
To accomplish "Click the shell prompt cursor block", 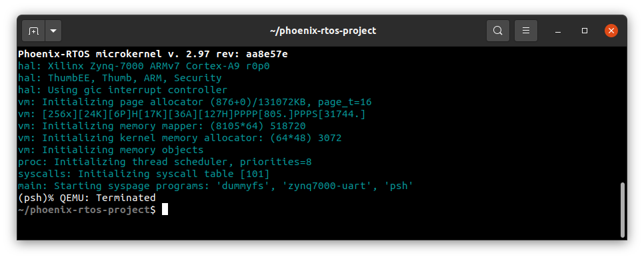I will pos(165,210).
